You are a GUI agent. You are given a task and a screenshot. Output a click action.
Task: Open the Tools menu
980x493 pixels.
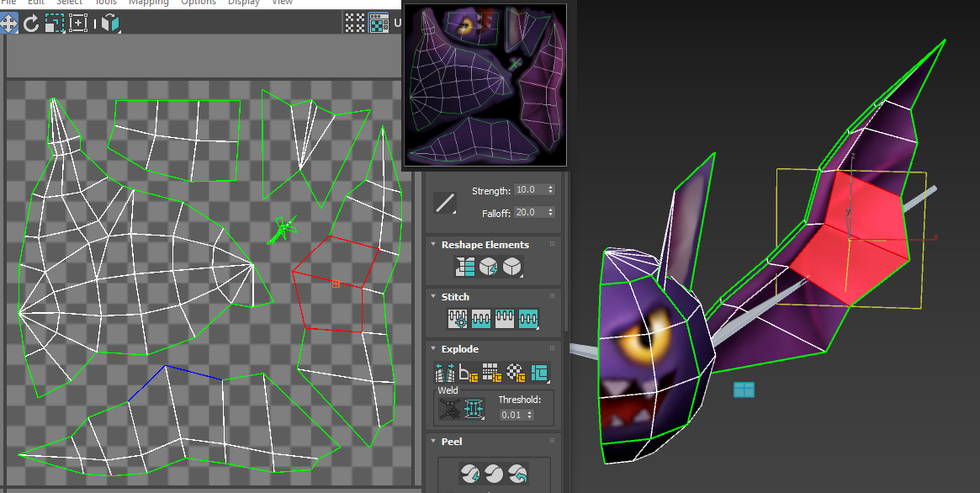tap(106, 3)
